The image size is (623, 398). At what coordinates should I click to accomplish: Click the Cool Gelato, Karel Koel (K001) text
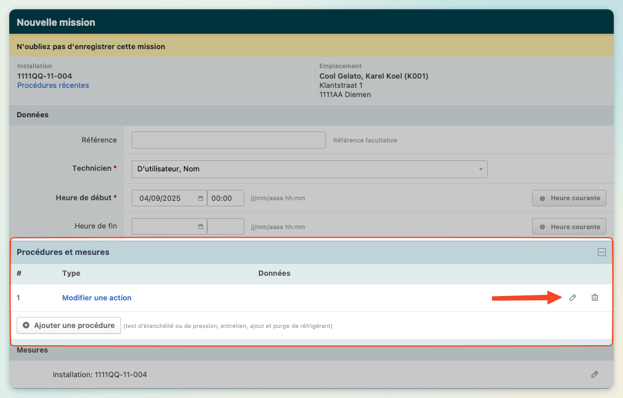point(374,76)
